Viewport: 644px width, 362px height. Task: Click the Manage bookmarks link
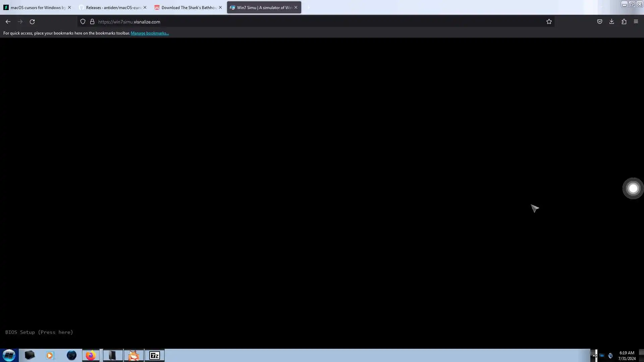click(150, 33)
